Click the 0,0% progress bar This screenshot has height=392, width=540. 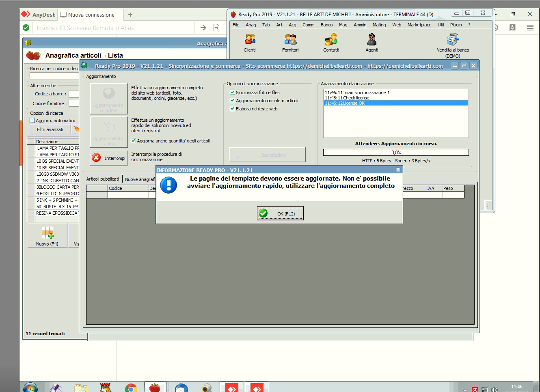click(x=396, y=153)
